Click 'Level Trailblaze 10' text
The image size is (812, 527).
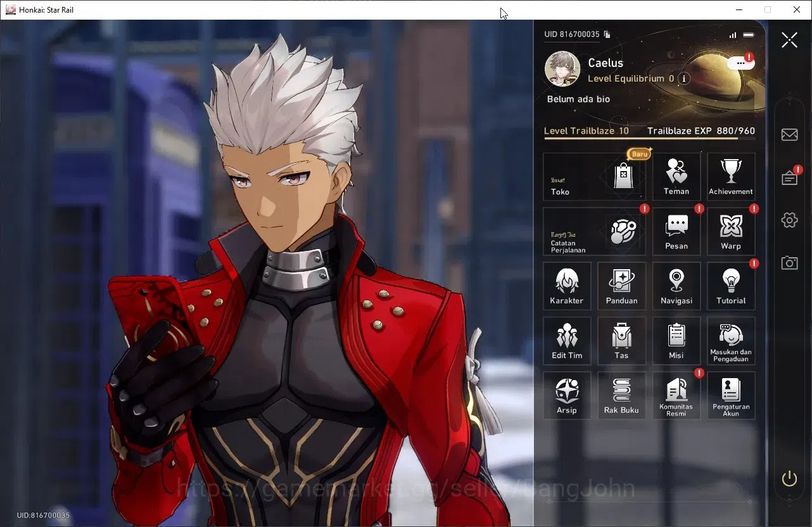(587, 131)
